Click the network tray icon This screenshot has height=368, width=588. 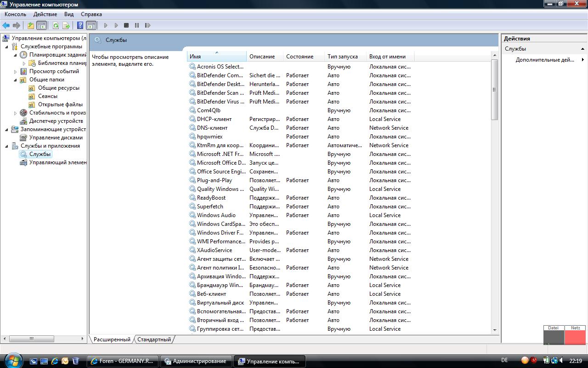point(554,361)
